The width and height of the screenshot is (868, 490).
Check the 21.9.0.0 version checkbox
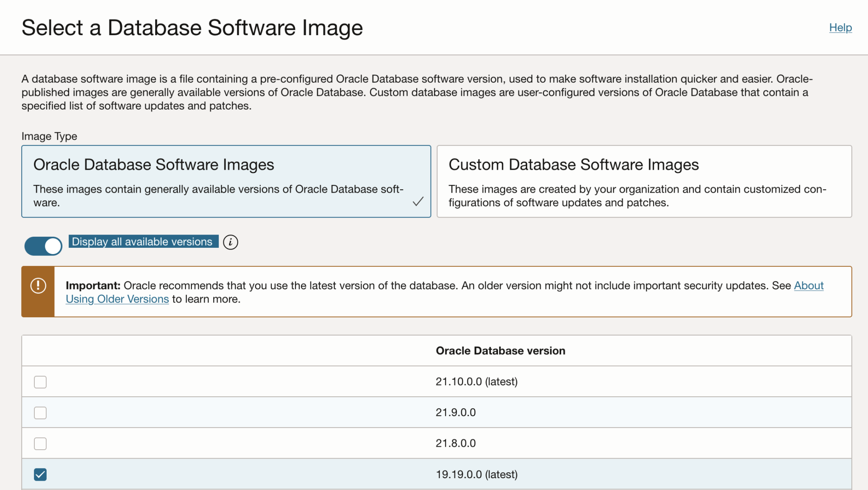click(x=40, y=413)
